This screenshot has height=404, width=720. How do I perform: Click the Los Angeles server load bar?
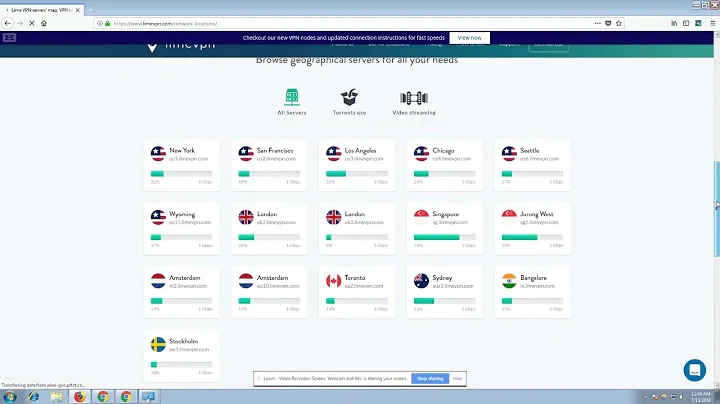coord(357,174)
